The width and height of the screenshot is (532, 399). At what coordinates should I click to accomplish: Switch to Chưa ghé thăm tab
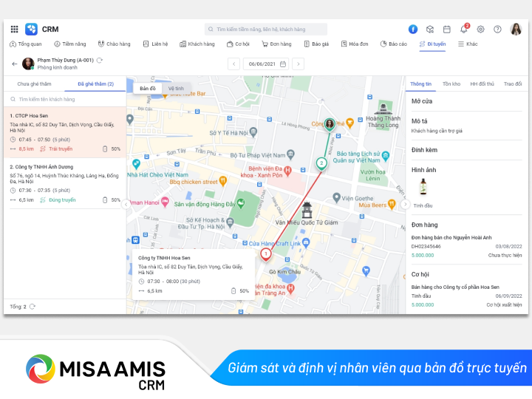34,84
